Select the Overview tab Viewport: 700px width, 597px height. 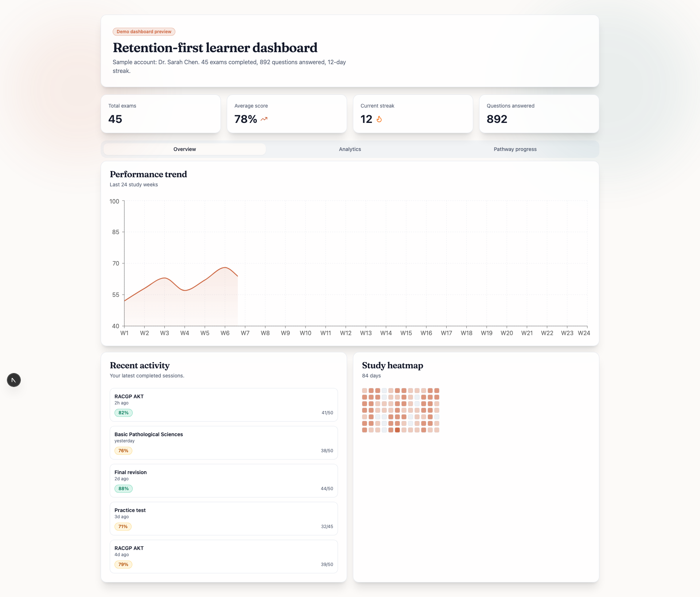[184, 149]
